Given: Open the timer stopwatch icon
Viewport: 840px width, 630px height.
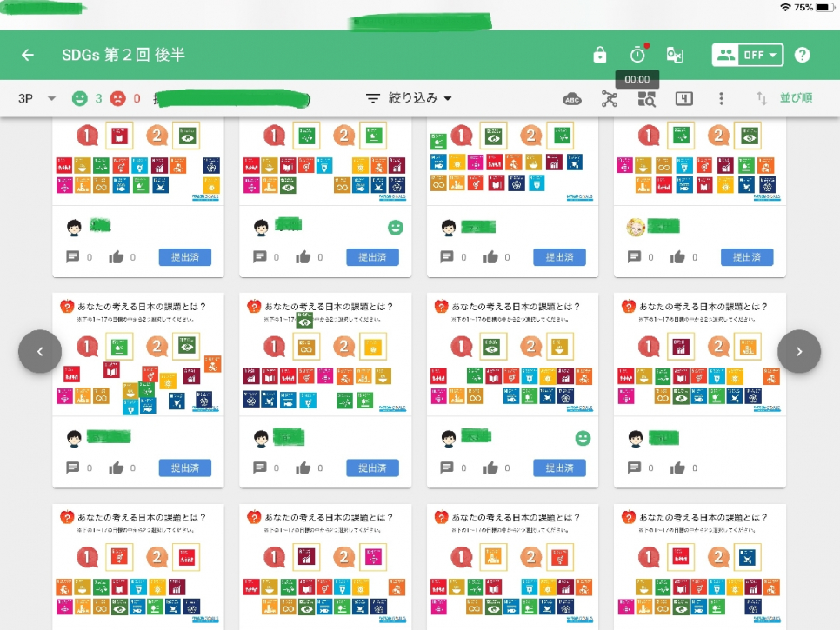Looking at the screenshot, I should point(637,55).
